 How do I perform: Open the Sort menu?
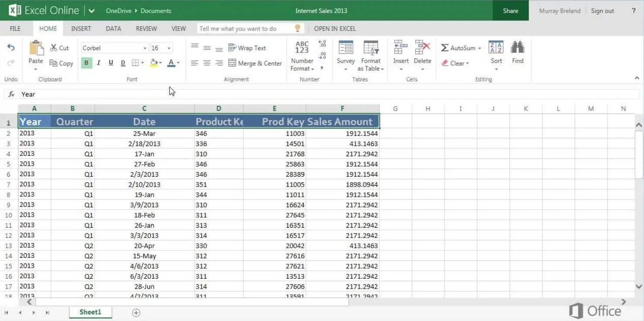coord(496,56)
